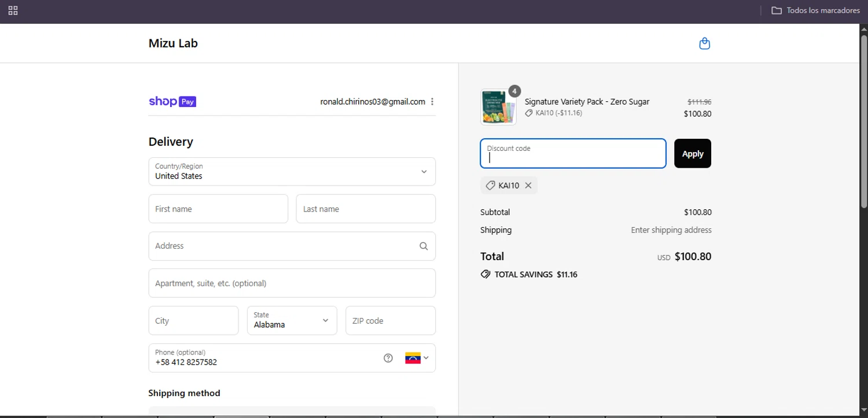Viewport: 868px width, 418px height.
Task: Open Signature Variety Pack product thumbnail
Action: coord(498,107)
